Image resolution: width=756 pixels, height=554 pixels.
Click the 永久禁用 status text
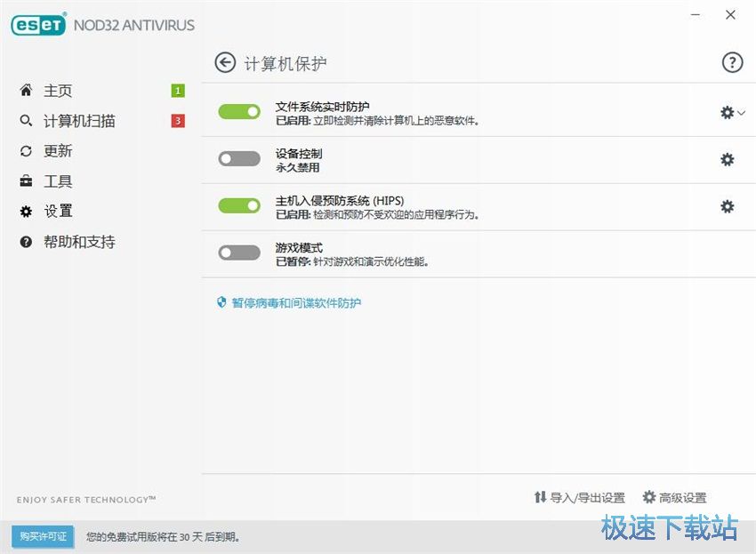297,167
